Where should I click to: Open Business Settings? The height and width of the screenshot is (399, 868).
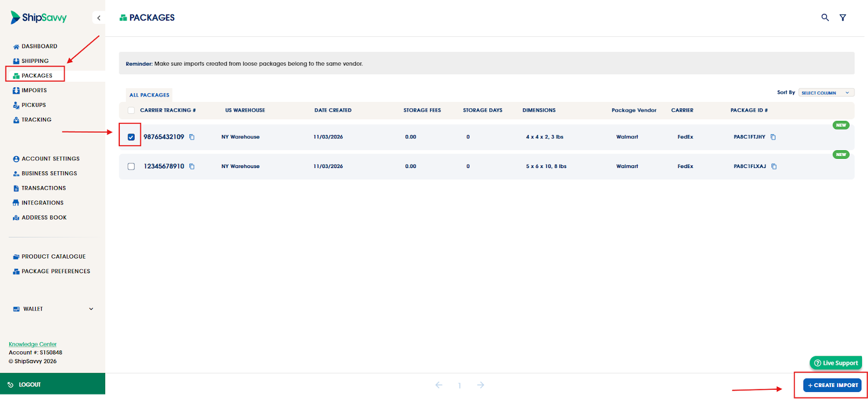click(49, 173)
